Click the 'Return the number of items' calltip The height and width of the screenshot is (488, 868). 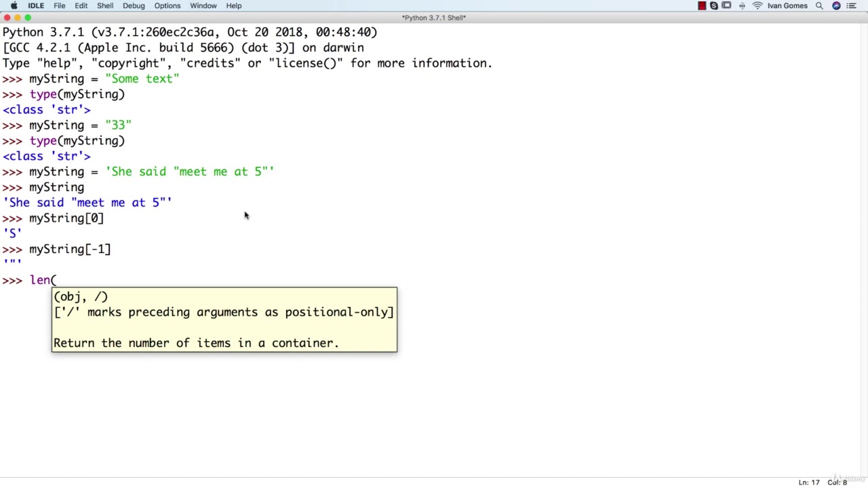(x=196, y=343)
